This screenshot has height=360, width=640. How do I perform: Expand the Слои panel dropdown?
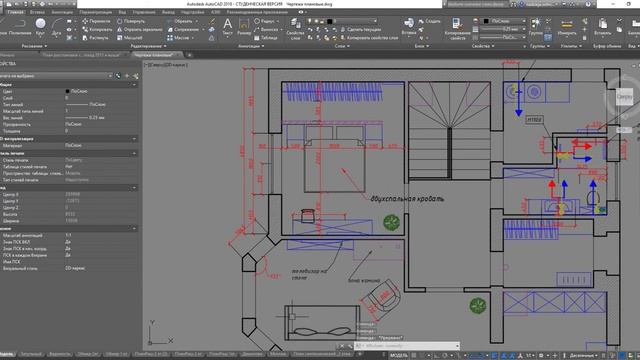pyautogui.click(x=342, y=46)
